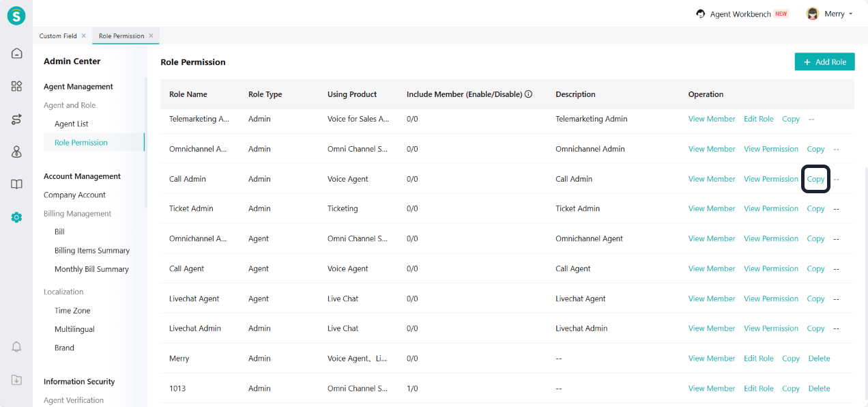Click the download box icon in sidebar
Image resolution: width=868 pixels, height=407 pixels.
tap(16, 380)
